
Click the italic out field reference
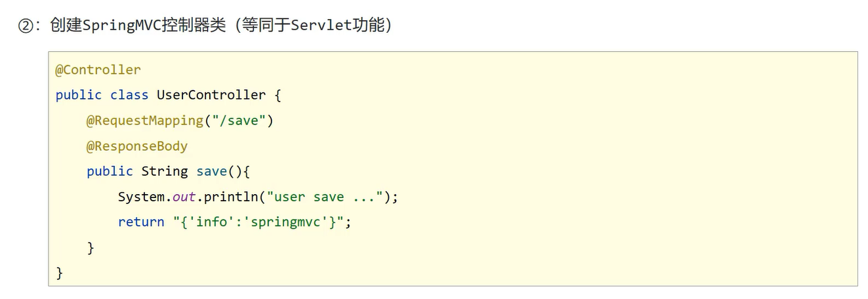[184, 197]
